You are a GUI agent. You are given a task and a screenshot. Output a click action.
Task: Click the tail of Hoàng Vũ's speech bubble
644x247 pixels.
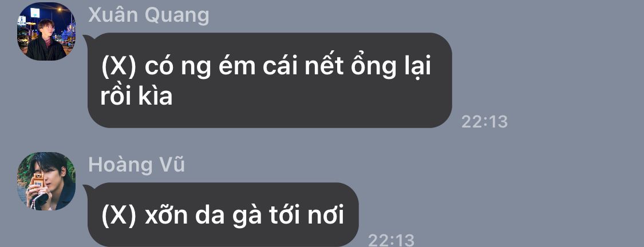87,188
